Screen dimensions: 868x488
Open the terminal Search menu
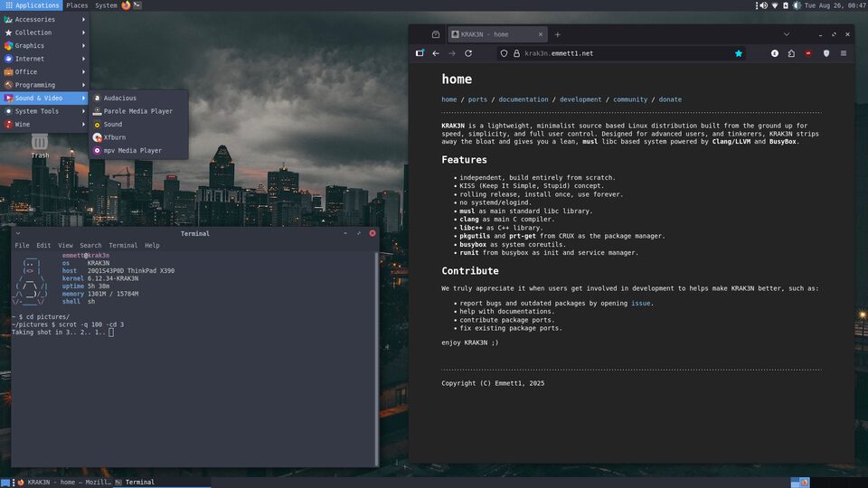pos(90,245)
